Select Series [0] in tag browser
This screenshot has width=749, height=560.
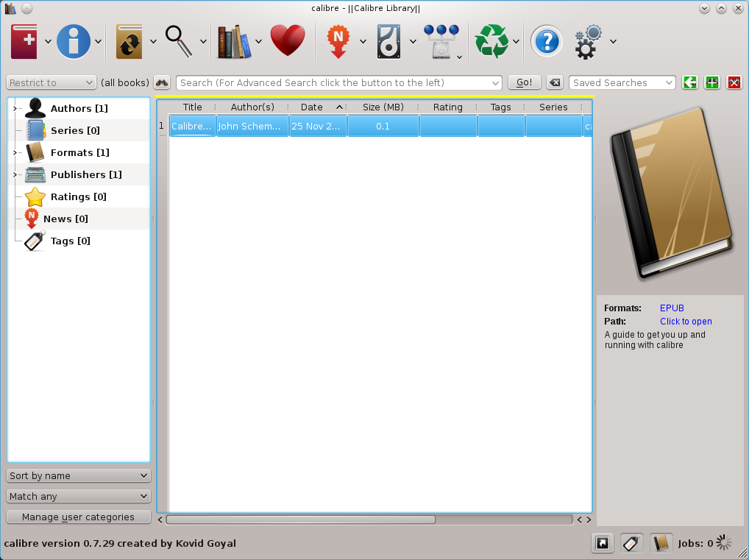coord(75,130)
